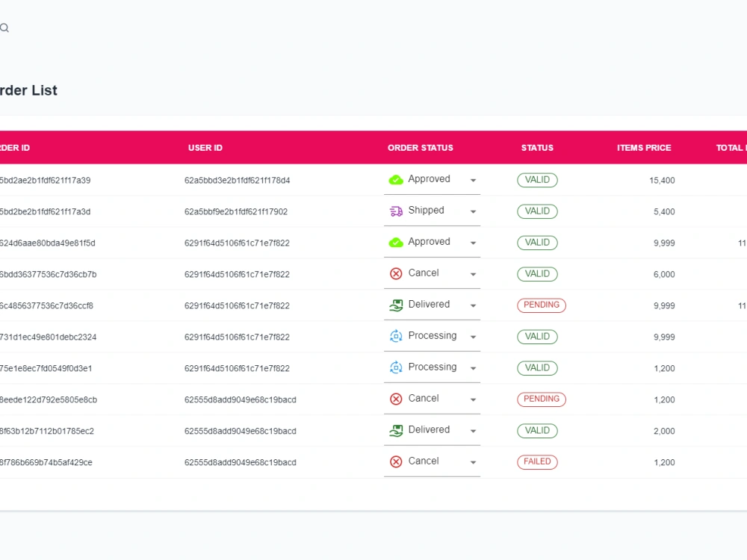Open Processing dropdown arrow for order 731d1ec49e801debc2324

click(x=473, y=337)
